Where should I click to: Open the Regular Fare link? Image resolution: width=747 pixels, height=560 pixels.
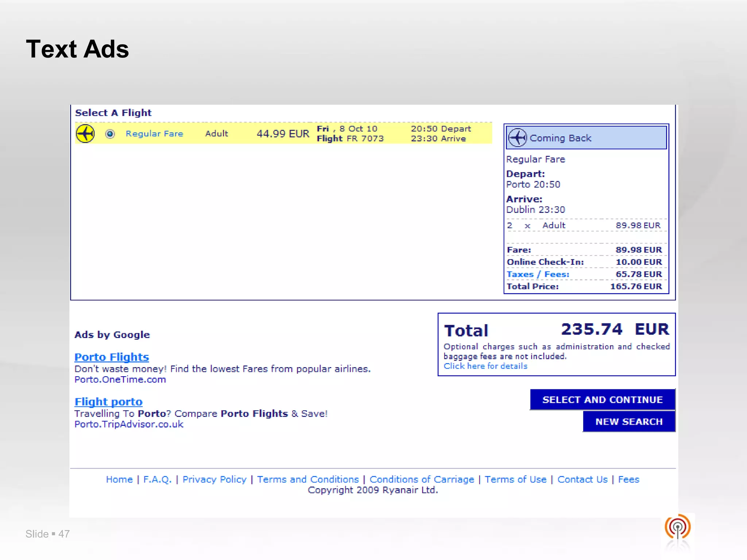(x=154, y=134)
